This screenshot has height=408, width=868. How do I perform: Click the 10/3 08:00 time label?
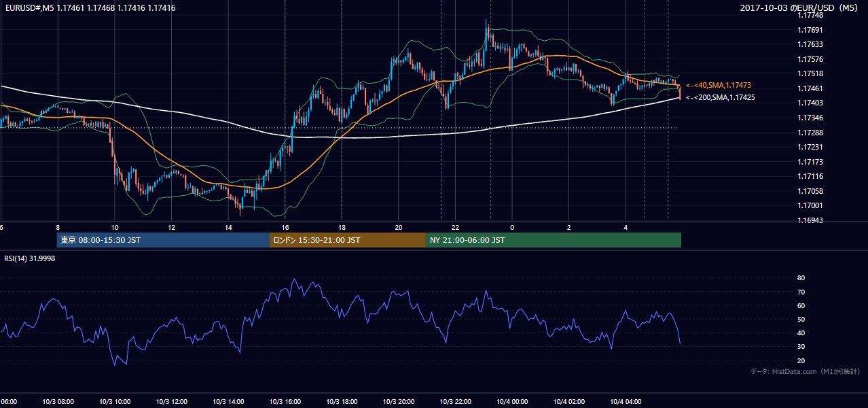point(58,401)
